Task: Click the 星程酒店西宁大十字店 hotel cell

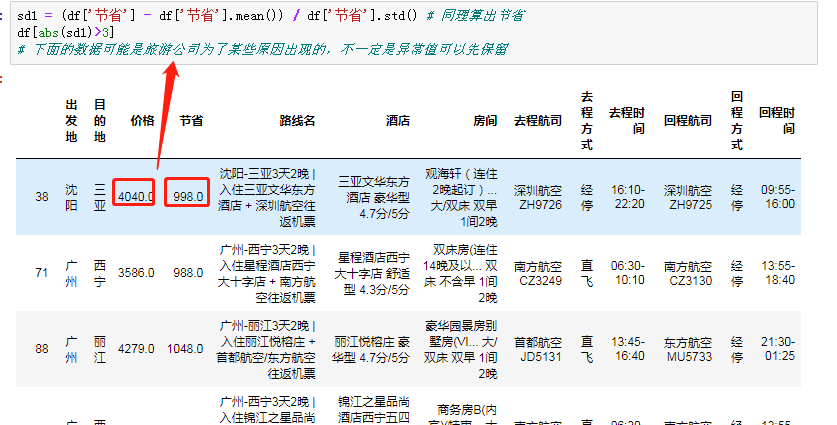Action: [373, 273]
